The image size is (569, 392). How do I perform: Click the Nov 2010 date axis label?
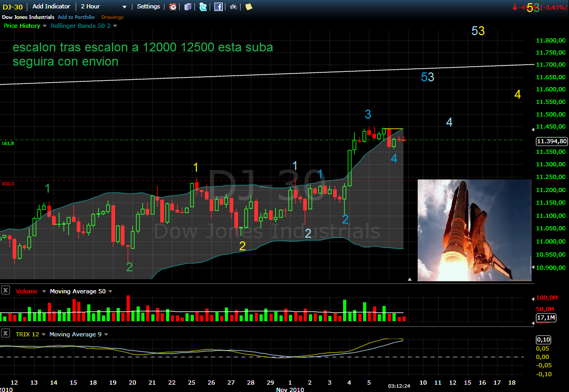click(x=290, y=389)
